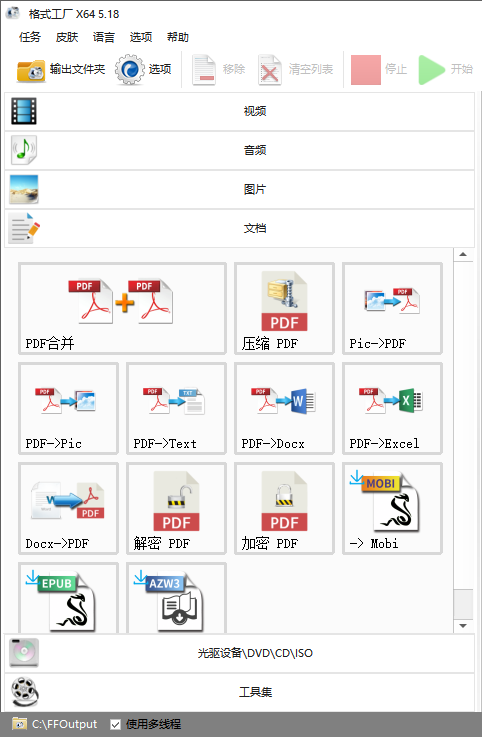This screenshot has height=737, width=482.
Task: Click the 输出文件夹 output folder button
Action: pyautogui.click(x=61, y=70)
